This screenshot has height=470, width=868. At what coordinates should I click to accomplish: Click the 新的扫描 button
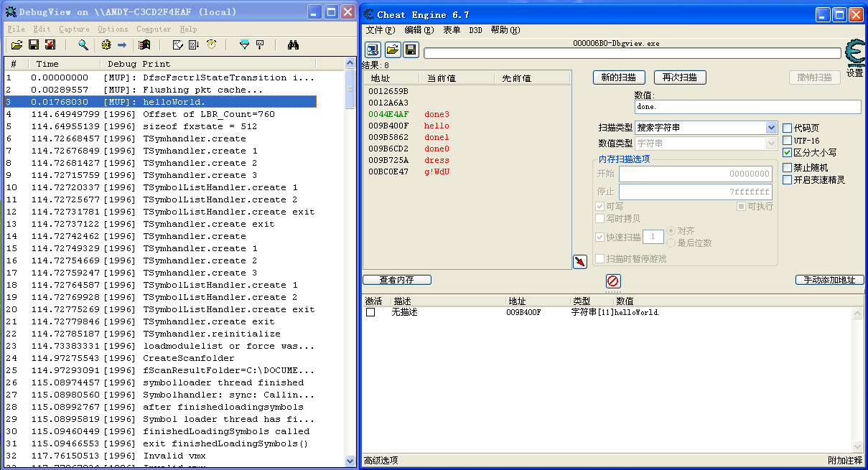[619, 77]
